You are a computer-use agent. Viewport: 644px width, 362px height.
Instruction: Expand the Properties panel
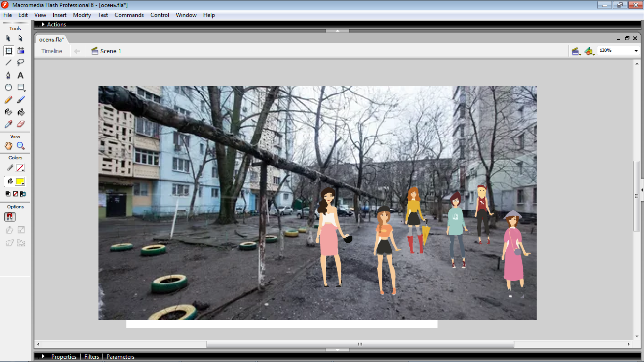click(x=43, y=356)
